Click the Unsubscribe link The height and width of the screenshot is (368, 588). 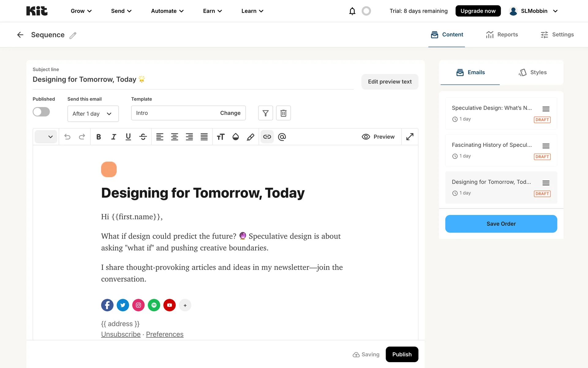[x=121, y=334]
